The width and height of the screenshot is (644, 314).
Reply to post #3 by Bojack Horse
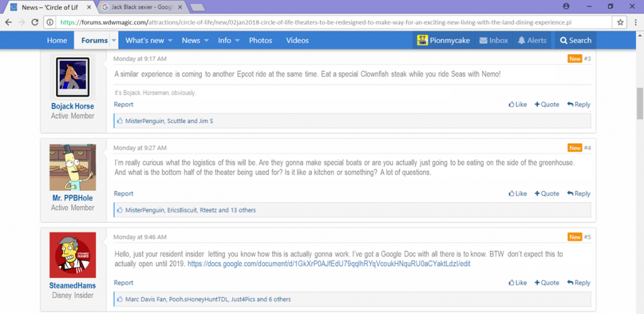[x=579, y=104]
